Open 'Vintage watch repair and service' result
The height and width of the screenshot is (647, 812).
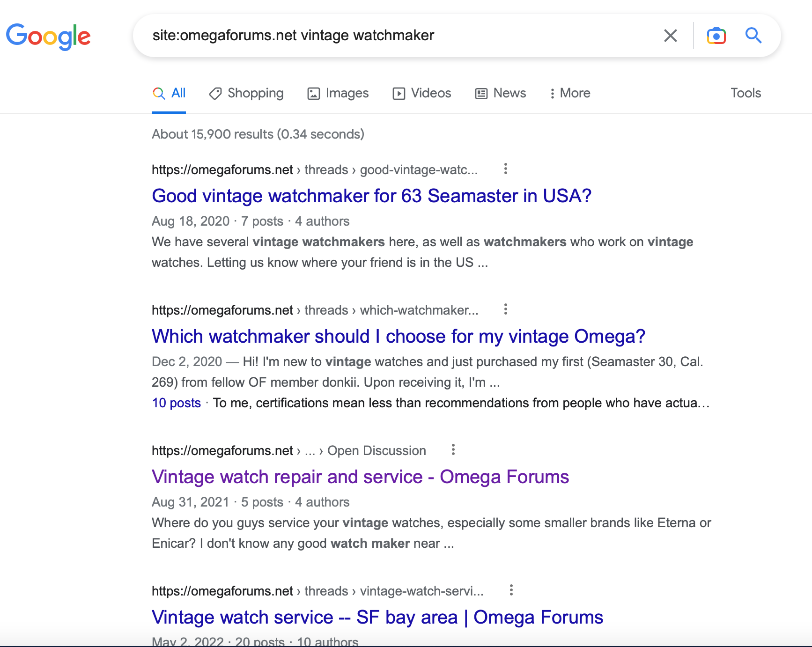tap(360, 477)
